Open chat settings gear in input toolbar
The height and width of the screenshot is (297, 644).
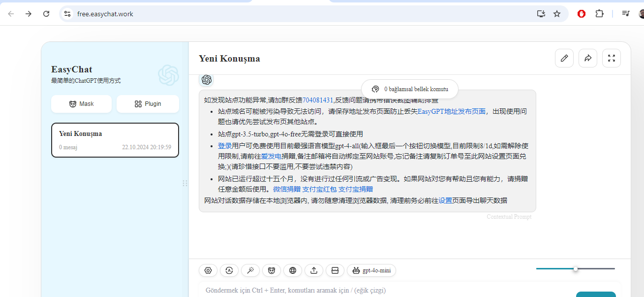point(208,270)
